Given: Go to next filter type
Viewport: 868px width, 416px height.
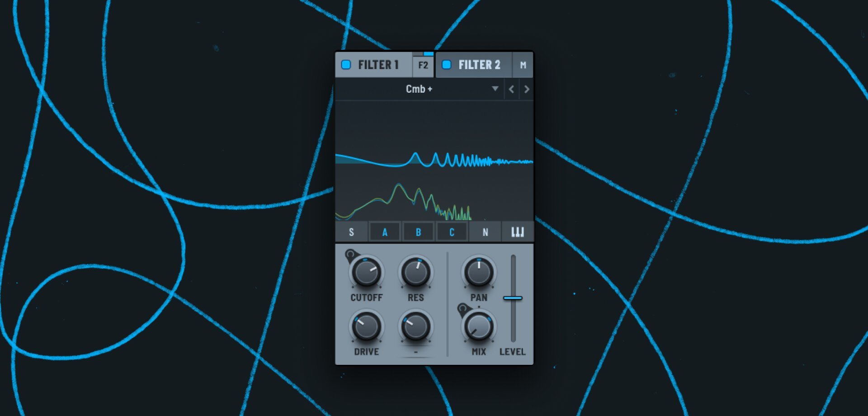Looking at the screenshot, I should 527,89.
